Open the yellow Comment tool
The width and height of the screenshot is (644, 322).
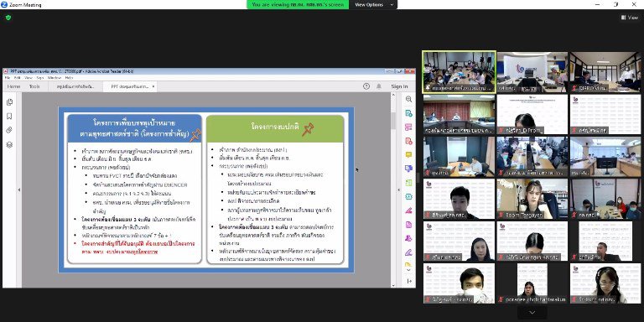408,155
